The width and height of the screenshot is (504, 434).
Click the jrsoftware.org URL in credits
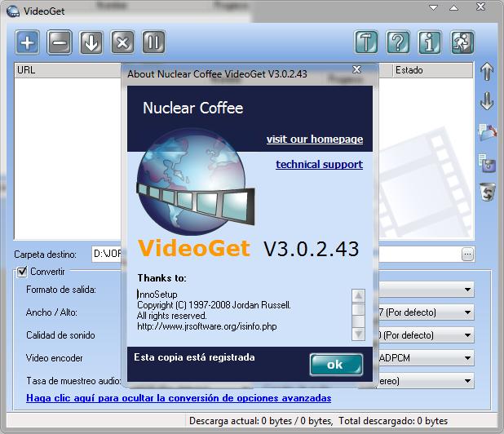point(206,326)
